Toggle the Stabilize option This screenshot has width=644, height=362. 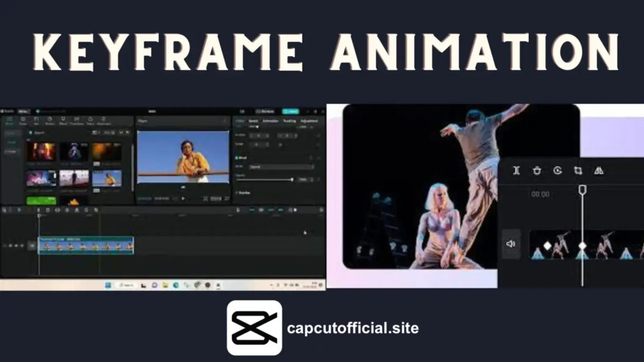pos(238,192)
